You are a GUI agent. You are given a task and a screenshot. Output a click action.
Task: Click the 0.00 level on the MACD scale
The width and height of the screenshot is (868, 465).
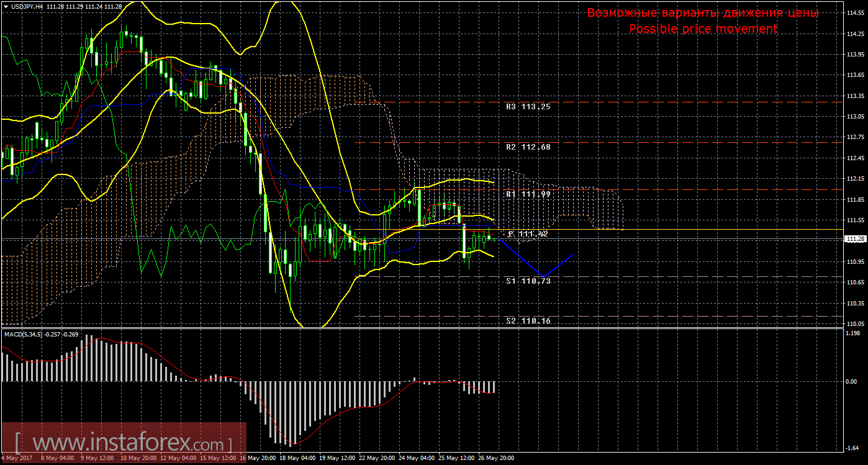click(852, 381)
